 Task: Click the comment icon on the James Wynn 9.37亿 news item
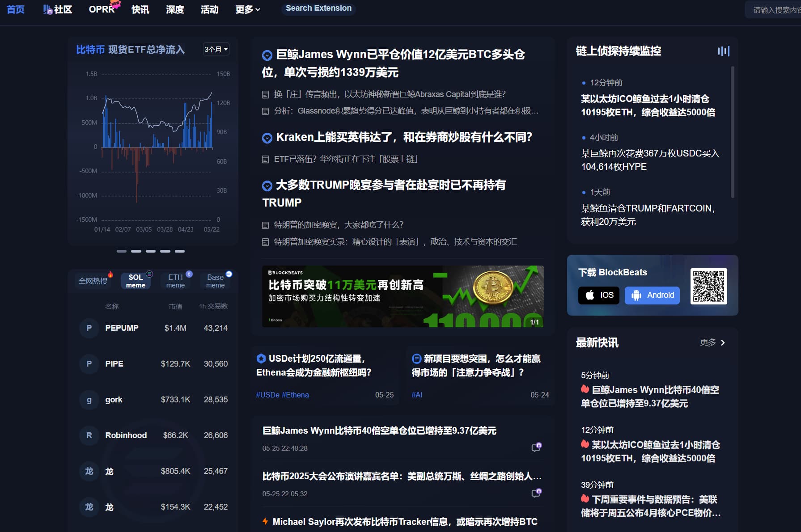(x=536, y=447)
